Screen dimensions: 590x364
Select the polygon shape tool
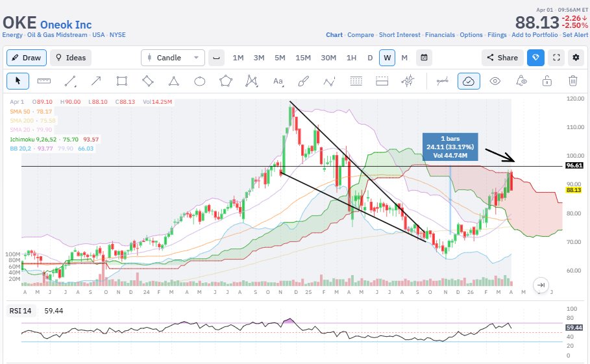coord(226,81)
